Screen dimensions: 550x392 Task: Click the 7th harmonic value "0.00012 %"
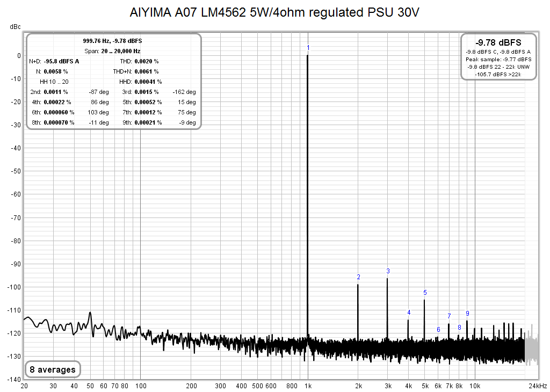(x=148, y=112)
